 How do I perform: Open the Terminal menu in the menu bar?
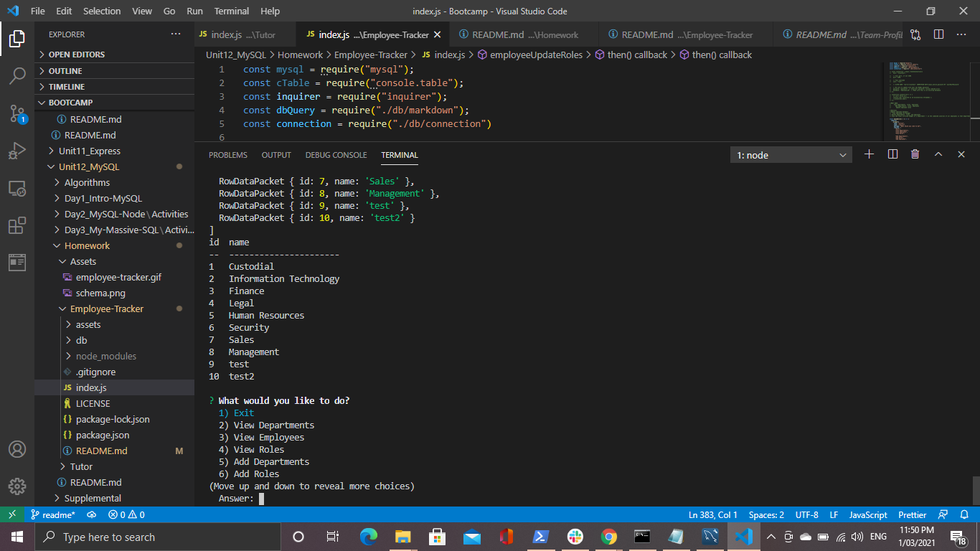point(232,11)
